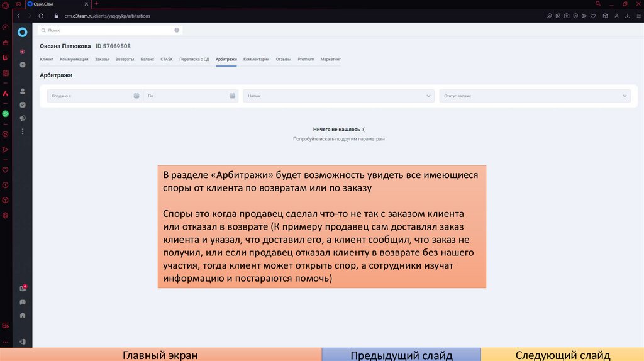Image resolution: width=644 pixels, height=361 pixels.
Task: Open the briefcase icon in browser sidebar
Action: pos(5,43)
